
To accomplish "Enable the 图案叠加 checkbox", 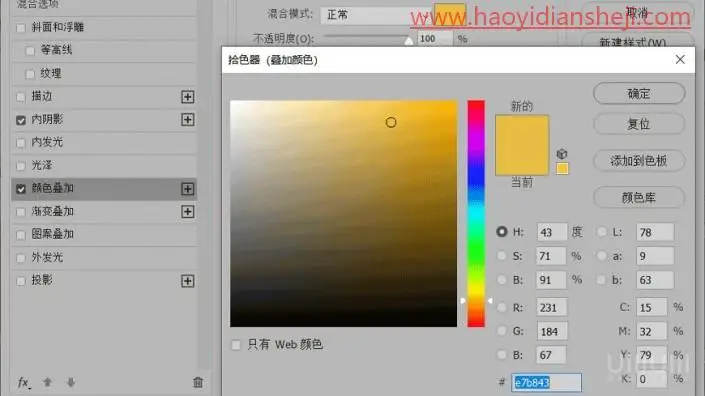I will (21, 235).
